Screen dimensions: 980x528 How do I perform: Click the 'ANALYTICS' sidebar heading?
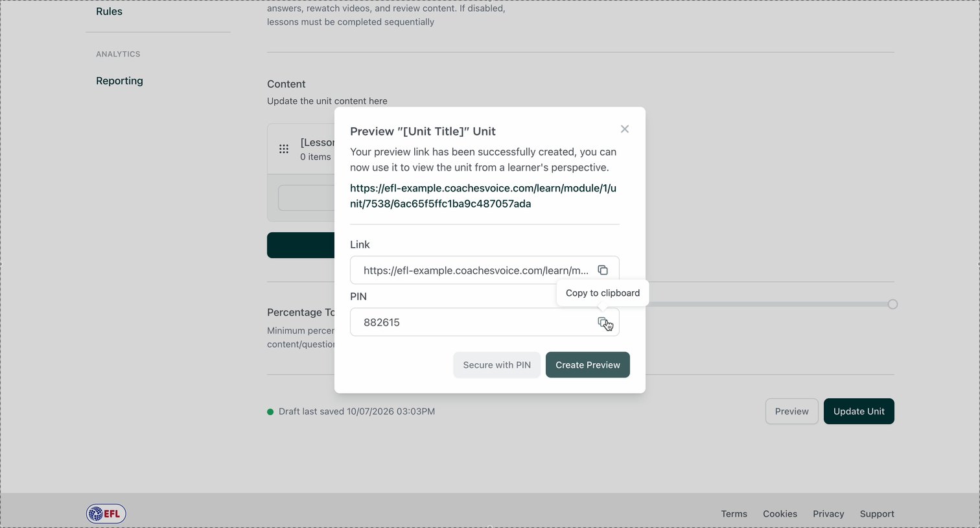coord(118,54)
